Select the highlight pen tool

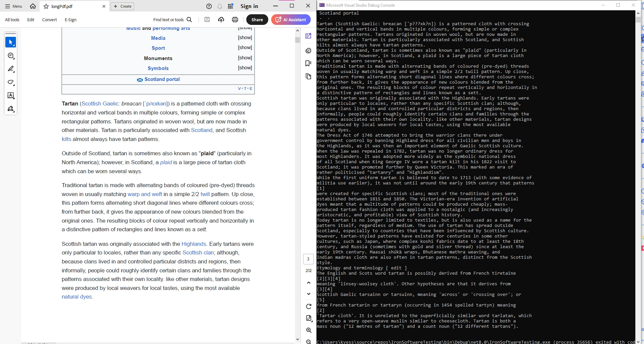11,69
